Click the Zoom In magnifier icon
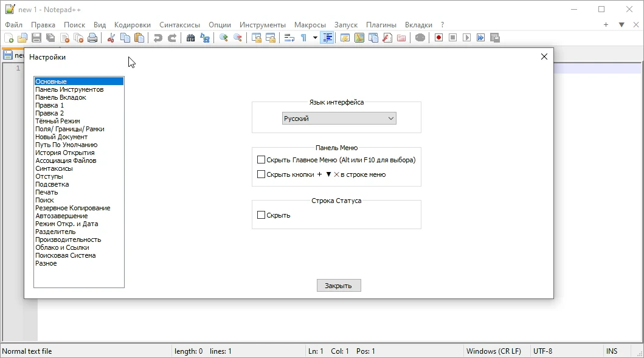The image size is (644, 358). (223, 38)
